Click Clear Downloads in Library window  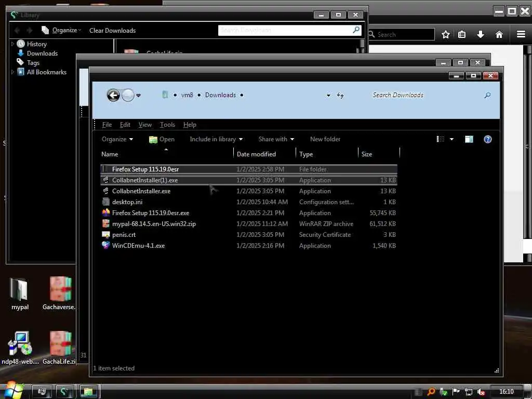tap(112, 31)
